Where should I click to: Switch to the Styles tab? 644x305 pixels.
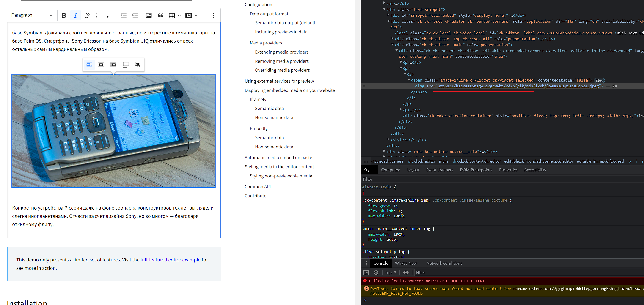point(369,170)
